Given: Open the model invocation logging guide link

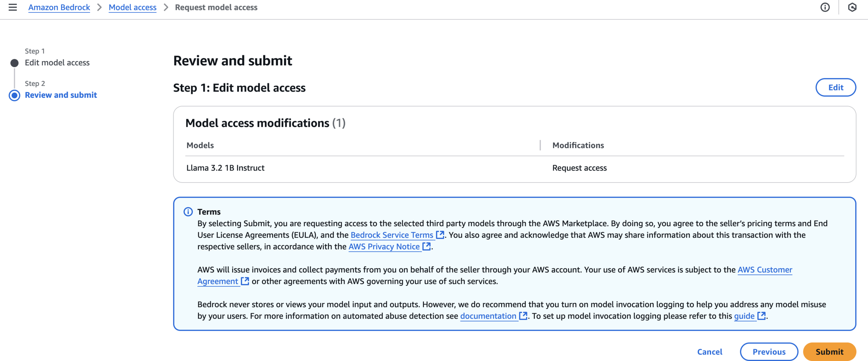Looking at the screenshot, I should point(744,316).
